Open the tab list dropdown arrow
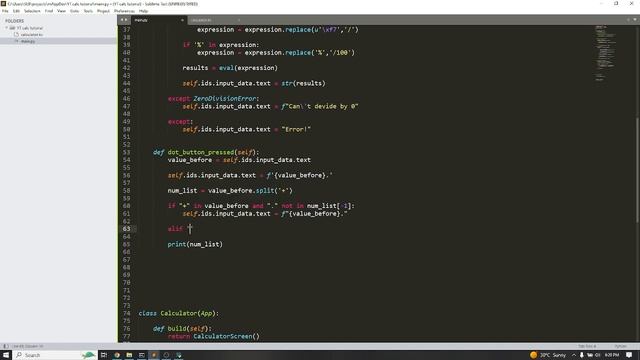The image size is (640, 360). (635, 20)
